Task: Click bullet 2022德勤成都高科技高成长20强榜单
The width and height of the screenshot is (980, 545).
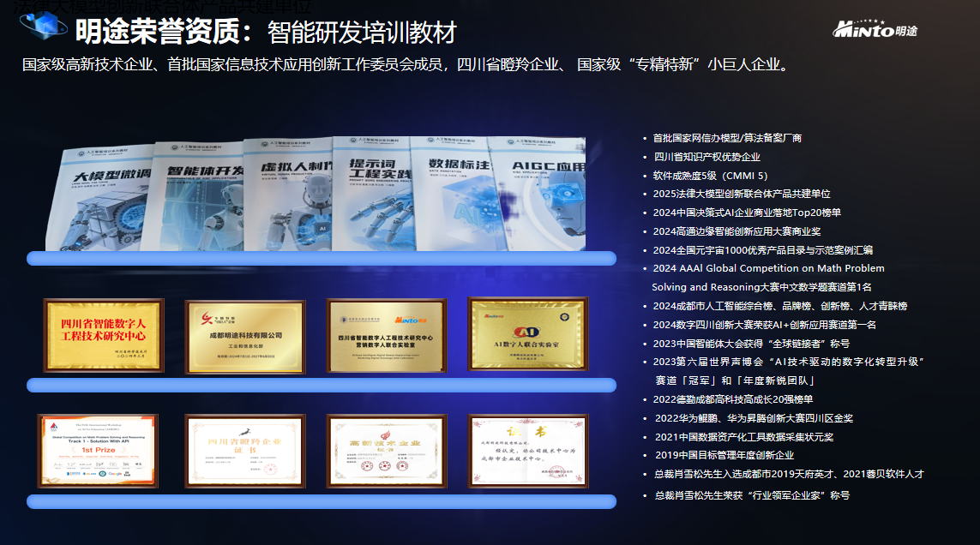Action: [732, 399]
